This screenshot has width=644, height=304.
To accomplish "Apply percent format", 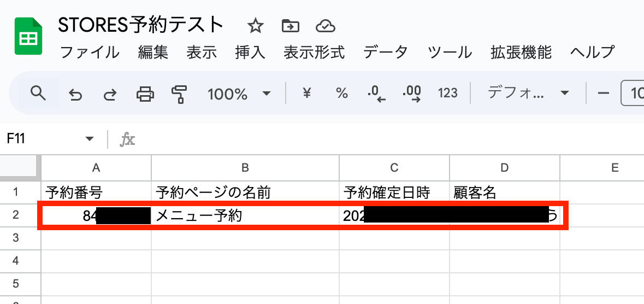I will pyautogui.click(x=342, y=93).
